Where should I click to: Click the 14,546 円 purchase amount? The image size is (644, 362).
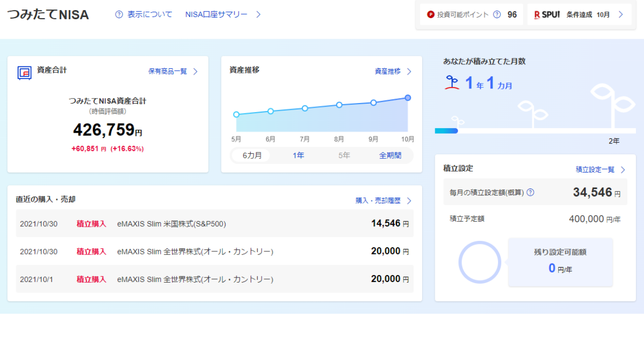[390, 224]
